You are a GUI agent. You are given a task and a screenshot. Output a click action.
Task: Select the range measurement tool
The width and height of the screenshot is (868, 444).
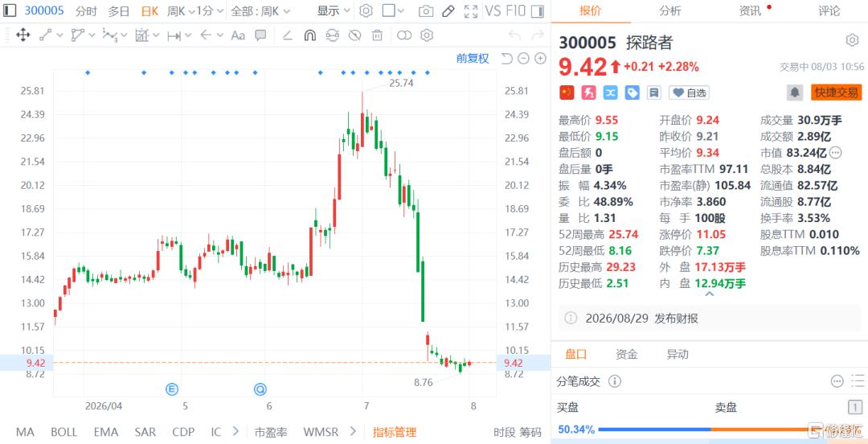174,35
